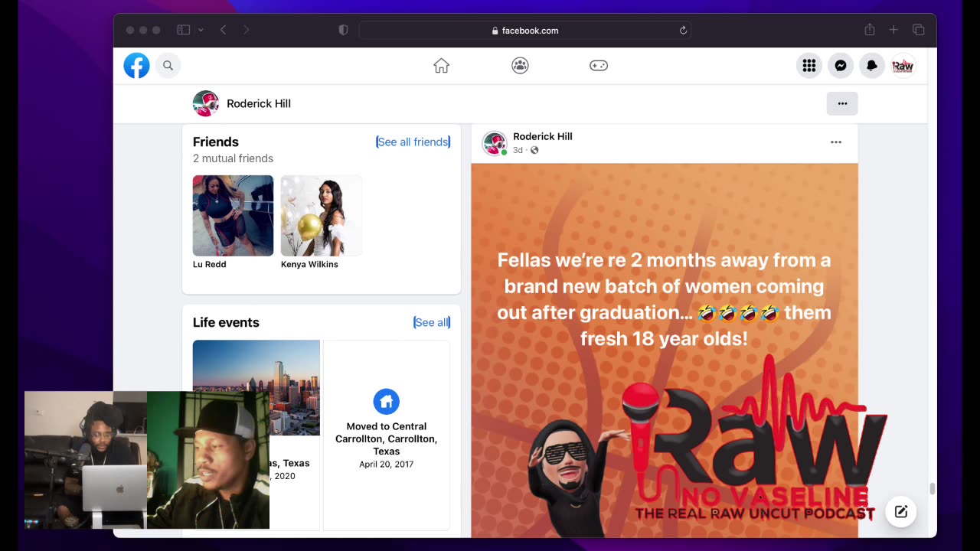Screen dimensions: 980x551
Task: Open post options three-dots menu
Action: tap(836, 142)
